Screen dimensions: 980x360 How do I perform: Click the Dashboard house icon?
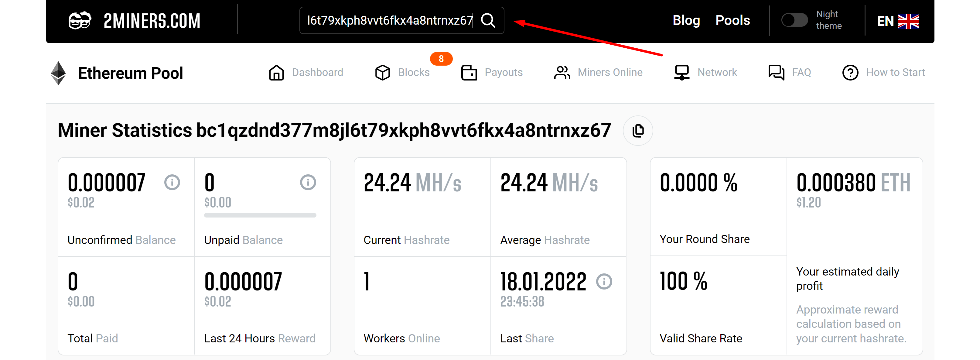pos(276,72)
